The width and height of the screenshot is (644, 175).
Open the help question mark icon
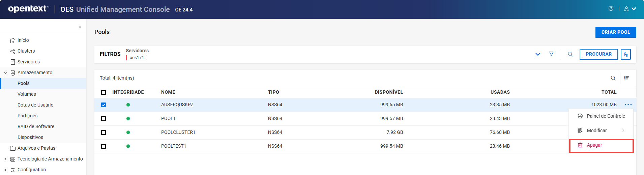pyautogui.click(x=611, y=9)
